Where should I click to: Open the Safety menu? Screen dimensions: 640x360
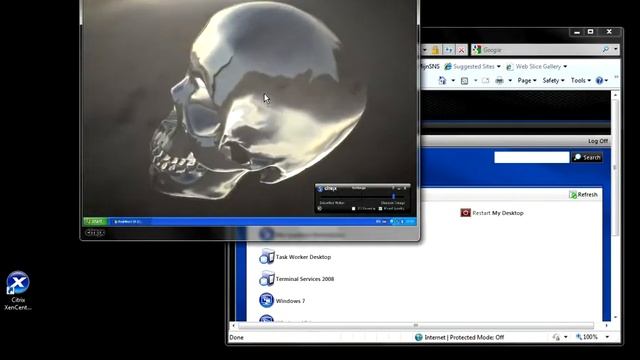(553, 80)
